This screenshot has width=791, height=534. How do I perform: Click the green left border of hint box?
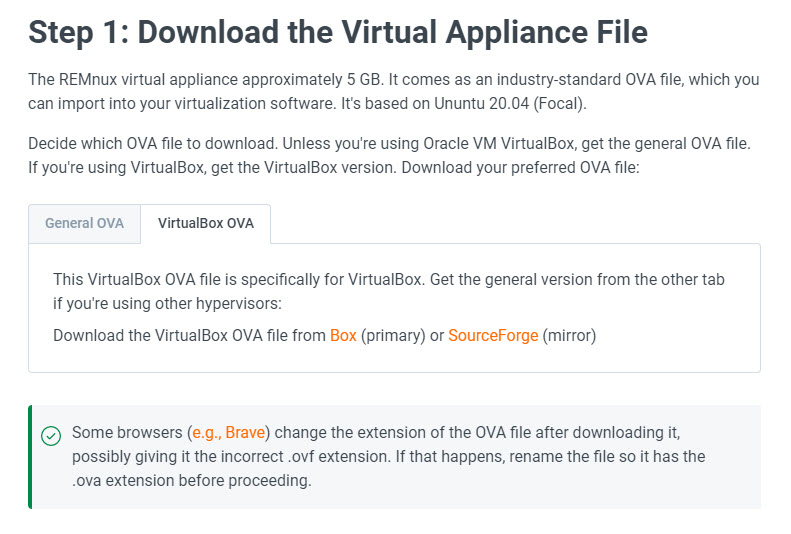coord(30,457)
